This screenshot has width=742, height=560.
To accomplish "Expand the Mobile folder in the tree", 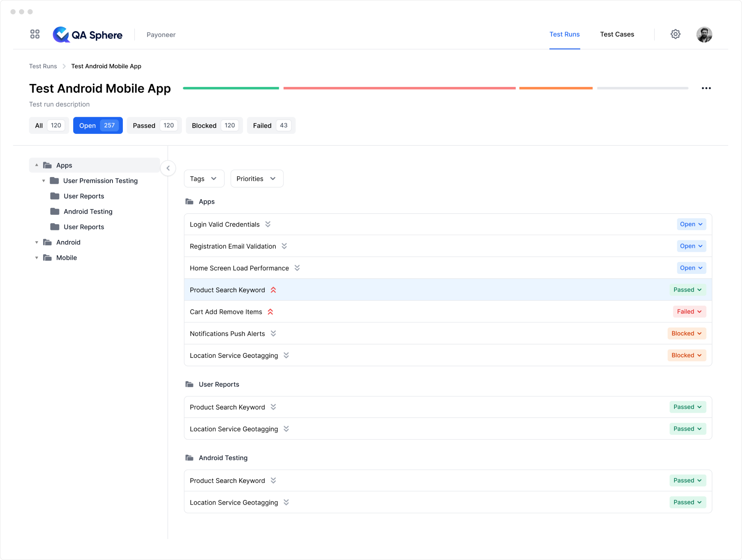I will coord(37,258).
